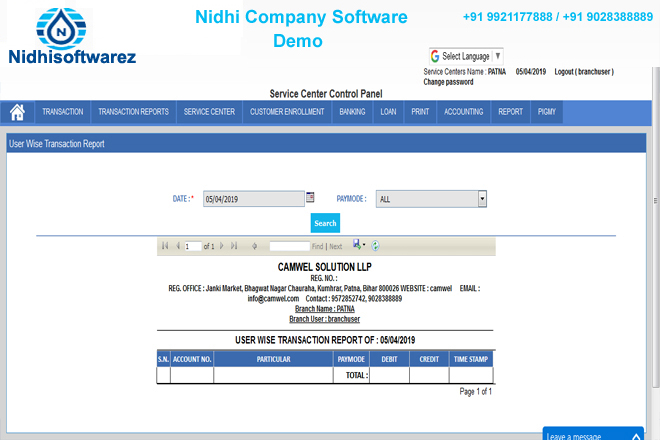Refresh the report with green icon
Image resolution: width=660 pixels, height=440 pixels.
click(x=375, y=246)
